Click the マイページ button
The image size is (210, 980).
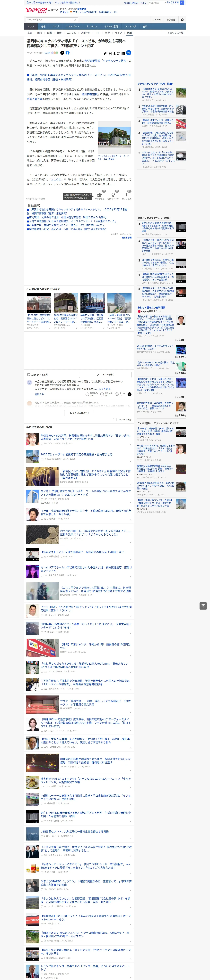pyautogui.click(x=157, y=20)
